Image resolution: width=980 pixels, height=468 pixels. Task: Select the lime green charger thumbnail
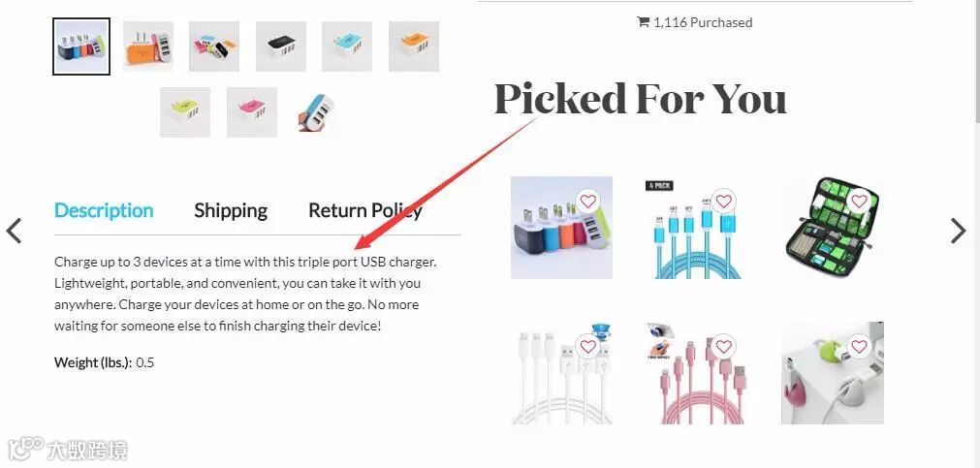(x=185, y=111)
